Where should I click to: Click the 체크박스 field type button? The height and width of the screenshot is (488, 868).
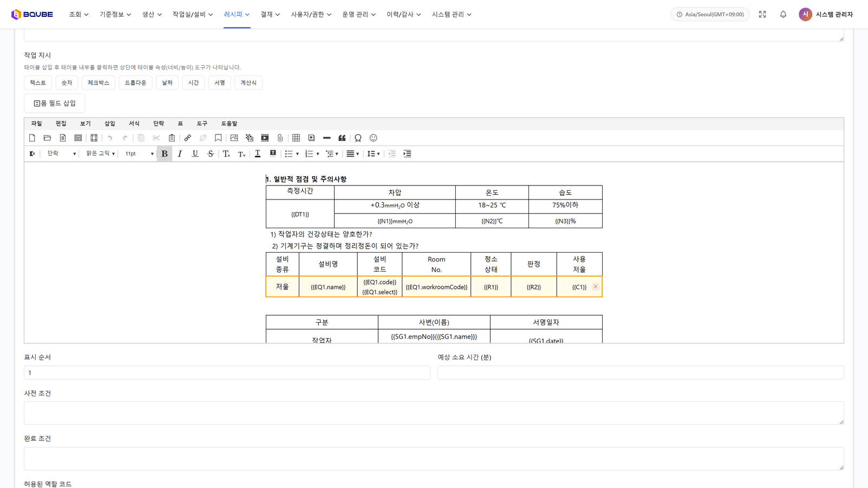99,83
